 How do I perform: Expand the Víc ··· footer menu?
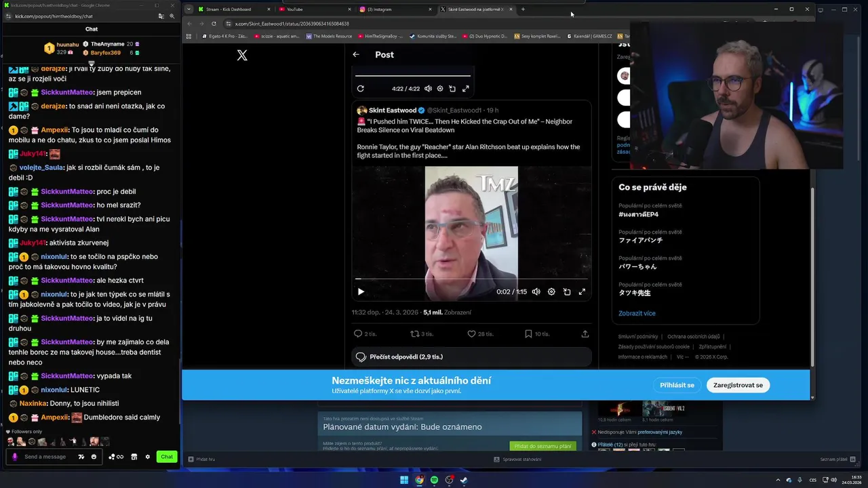pyautogui.click(x=683, y=357)
